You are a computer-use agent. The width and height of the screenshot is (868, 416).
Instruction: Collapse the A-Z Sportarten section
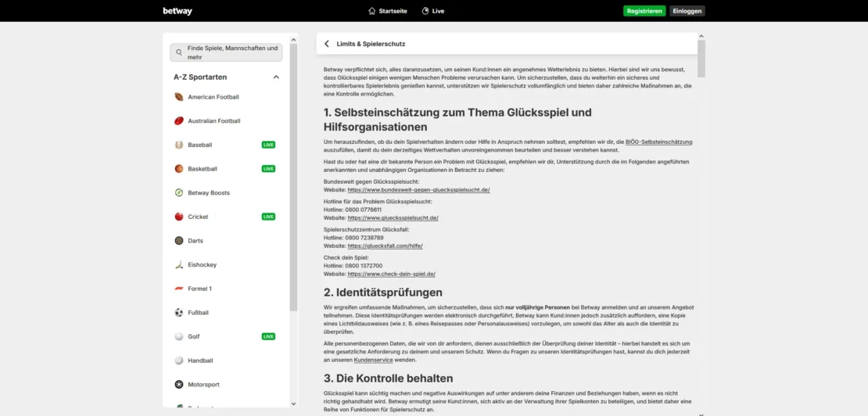click(276, 77)
